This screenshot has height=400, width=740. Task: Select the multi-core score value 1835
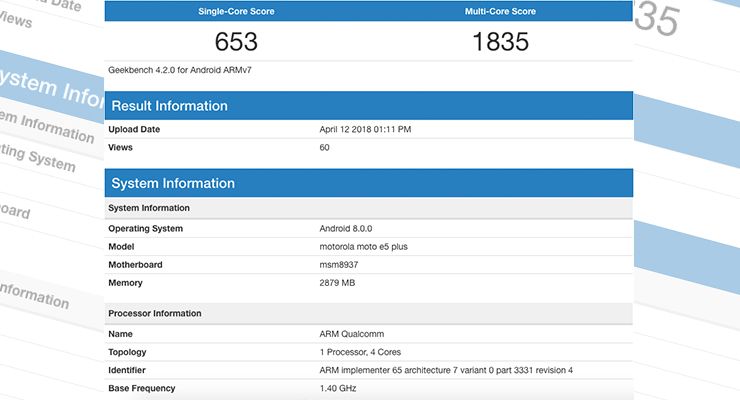click(501, 42)
